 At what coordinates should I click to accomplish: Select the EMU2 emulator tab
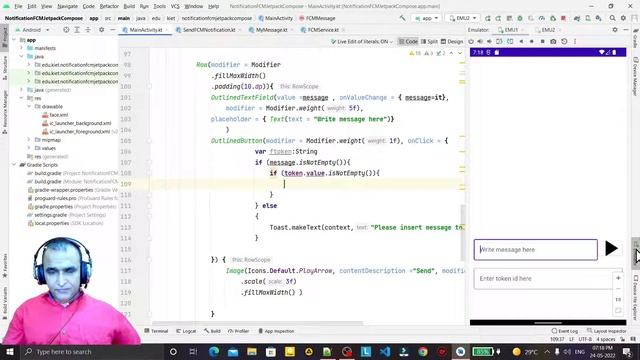click(x=547, y=30)
